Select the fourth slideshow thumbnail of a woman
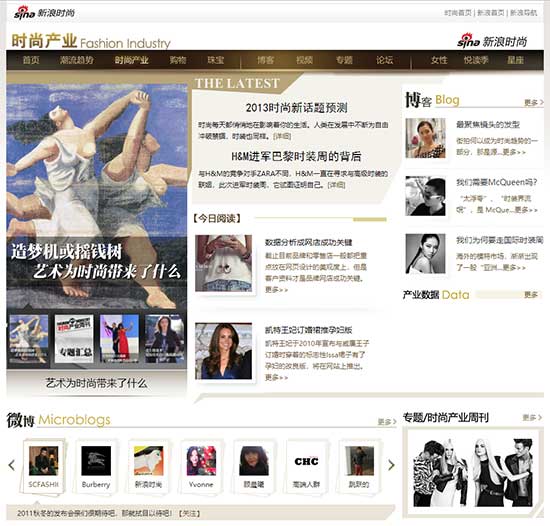The height and width of the screenshot is (526, 550). click(165, 338)
